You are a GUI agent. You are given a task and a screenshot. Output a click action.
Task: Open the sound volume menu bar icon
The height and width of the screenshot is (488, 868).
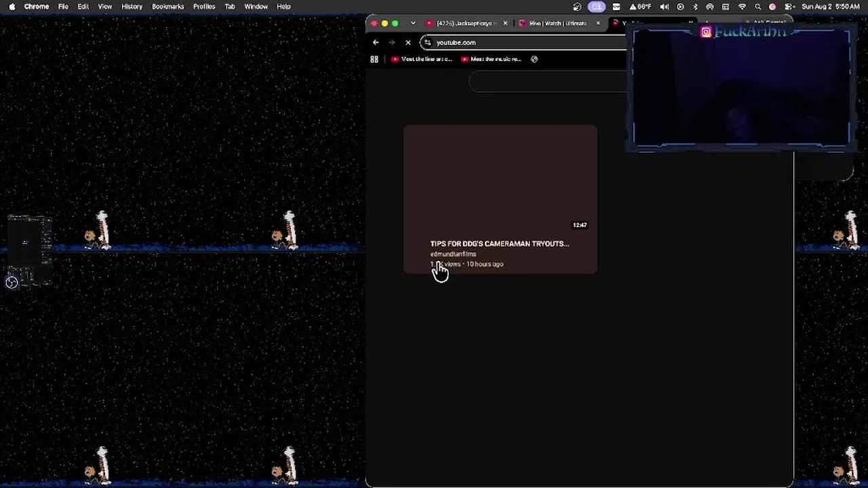coord(665,7)
